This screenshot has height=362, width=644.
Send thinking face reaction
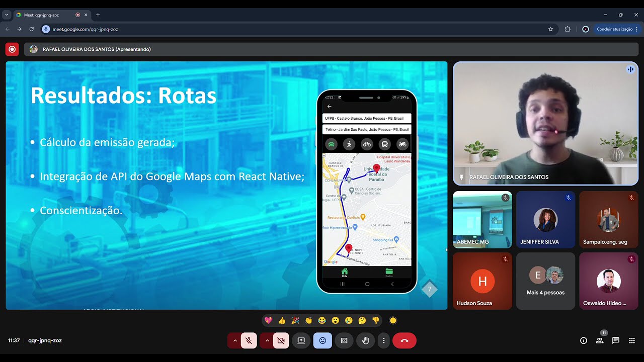point(362,320)
